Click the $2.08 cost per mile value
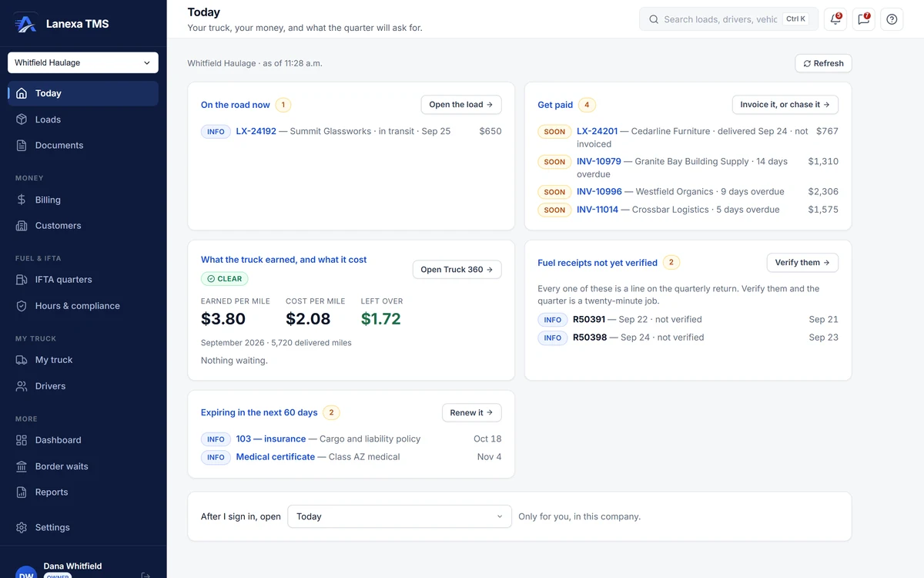 click(308, 319)
